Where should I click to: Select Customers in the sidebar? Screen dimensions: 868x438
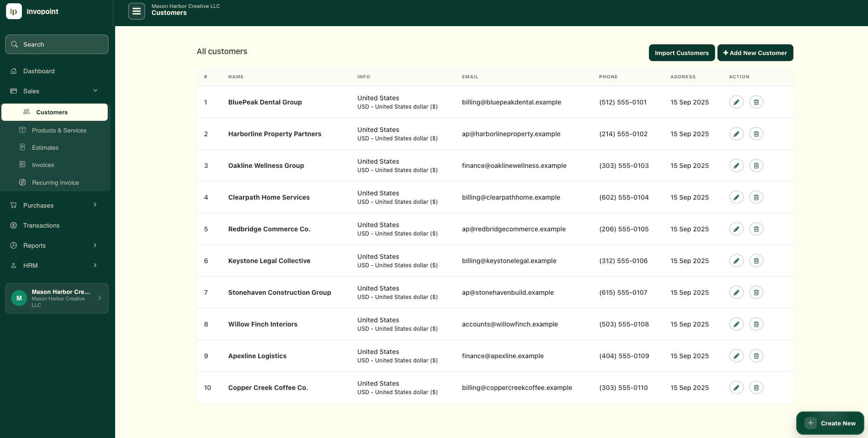point(55,112)
